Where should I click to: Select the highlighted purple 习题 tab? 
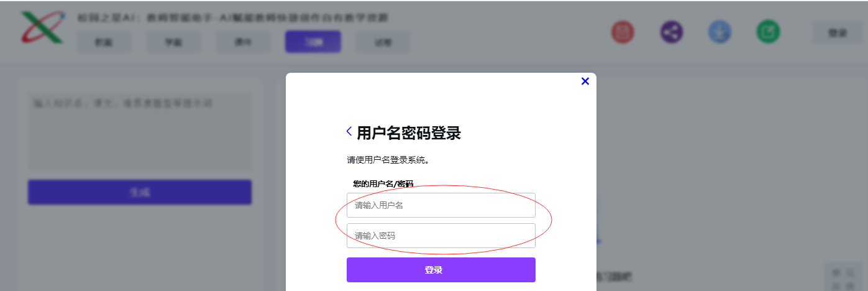point(313,42)
